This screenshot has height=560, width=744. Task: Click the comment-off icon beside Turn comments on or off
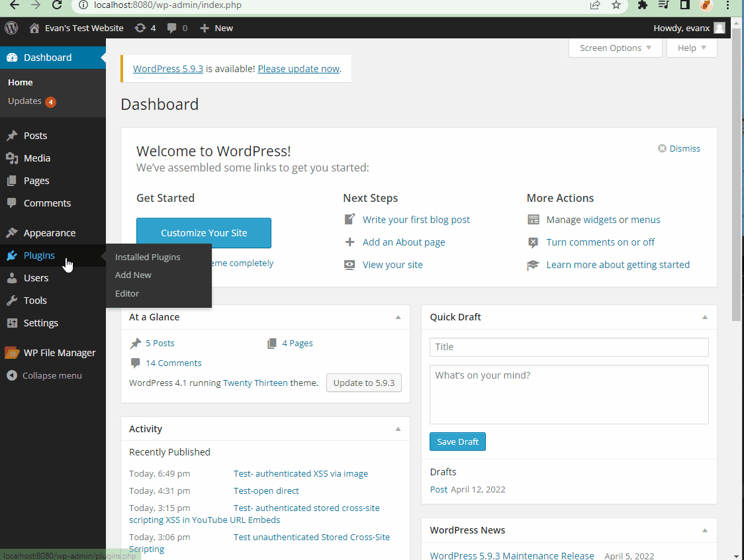click(534, 242)
